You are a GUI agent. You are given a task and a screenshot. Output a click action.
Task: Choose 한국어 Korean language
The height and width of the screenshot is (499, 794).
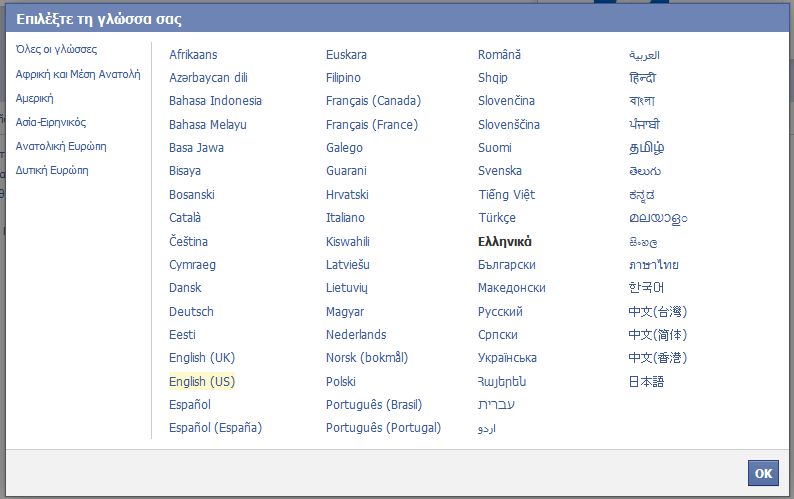[x=646, y=288]
